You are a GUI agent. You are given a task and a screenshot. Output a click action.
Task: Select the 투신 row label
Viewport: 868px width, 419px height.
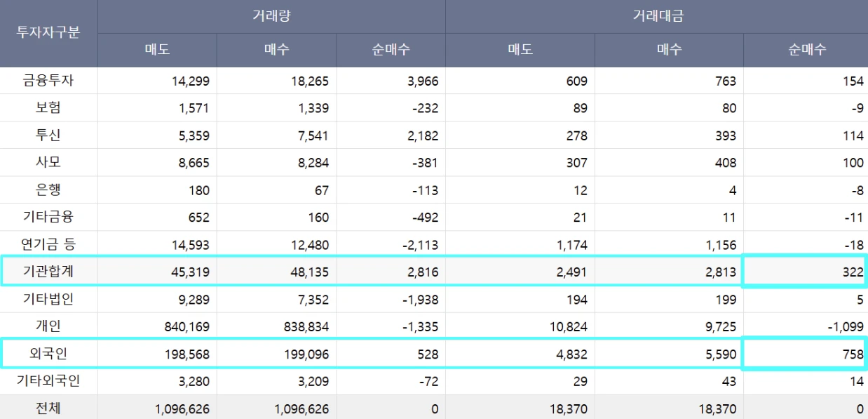pos(48,135)
